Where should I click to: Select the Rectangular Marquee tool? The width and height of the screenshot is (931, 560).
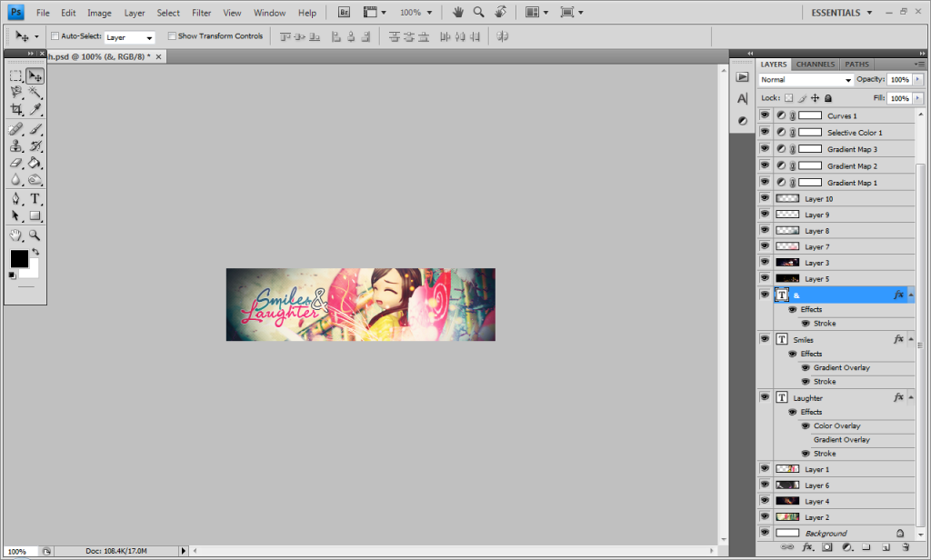16,76
